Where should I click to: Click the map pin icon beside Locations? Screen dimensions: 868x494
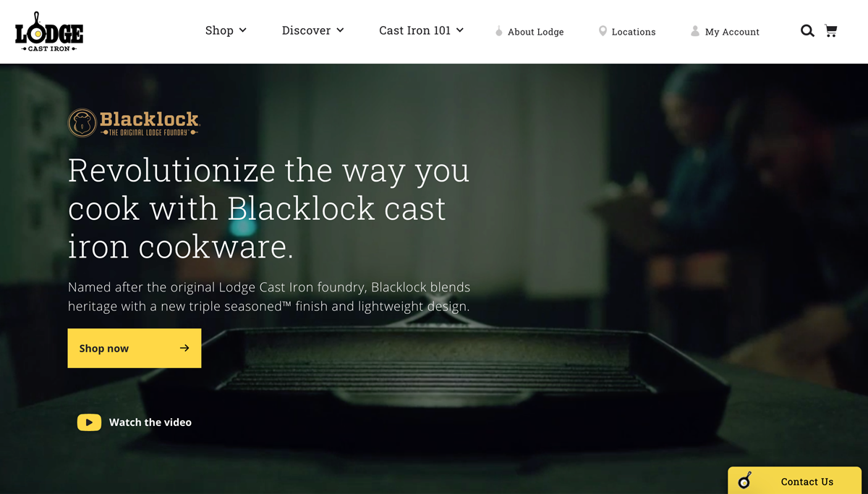pos(603,31)
